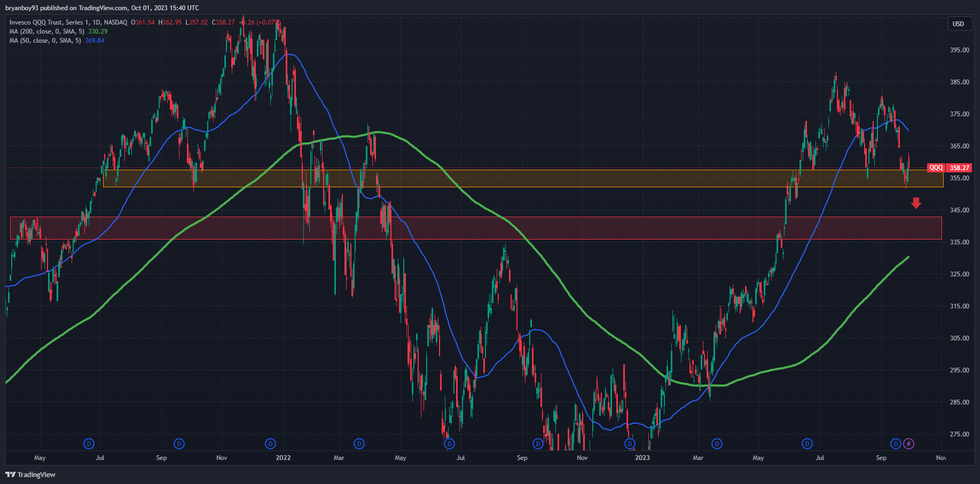This screenshot has width=980, height=484.
Task: Click the TradingView logo in bottom corner
Action: [29, 474]
